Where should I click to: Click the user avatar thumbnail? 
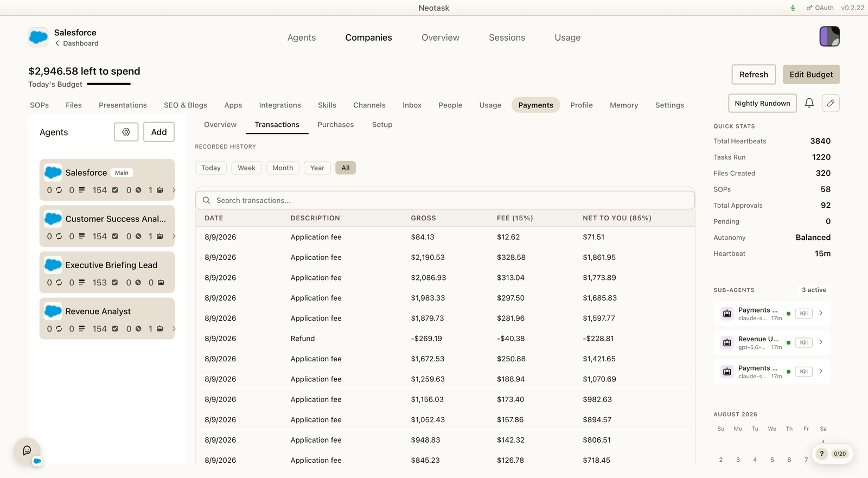point(829,36)
